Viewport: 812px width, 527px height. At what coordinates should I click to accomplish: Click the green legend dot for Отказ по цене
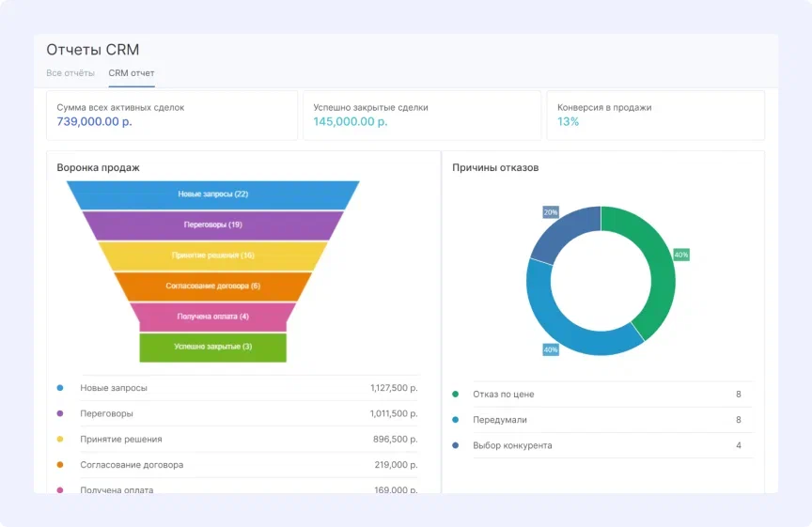456,395
